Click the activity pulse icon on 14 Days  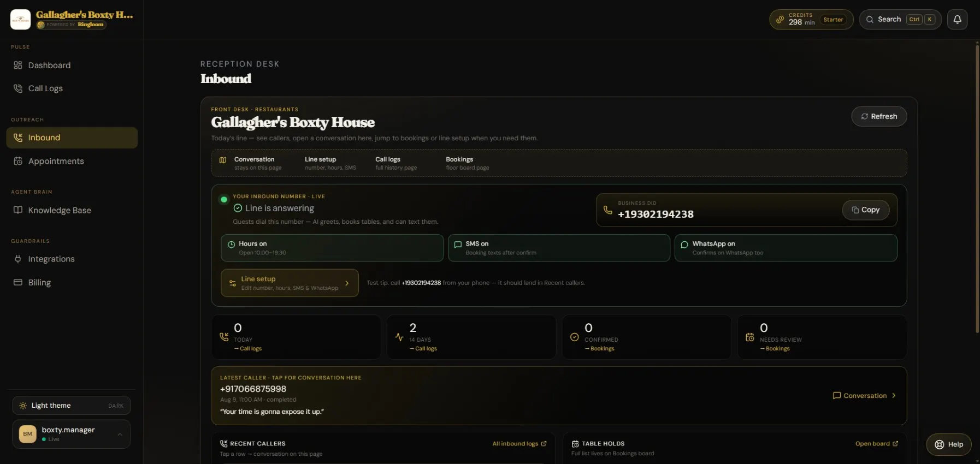click(x=399, y=337)
